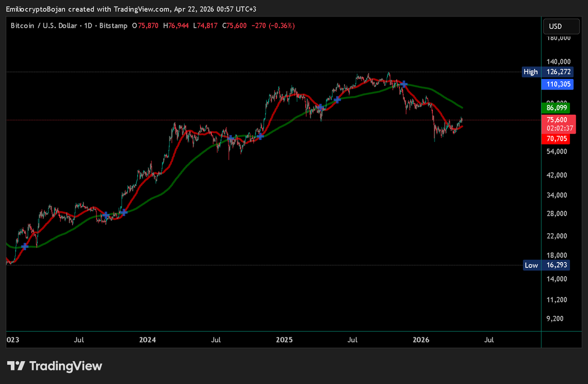This screenshot has height=384, width=588.
Task: Open the Bitcoin / U.S. Dollar symbol title
Action: (44, 25)
